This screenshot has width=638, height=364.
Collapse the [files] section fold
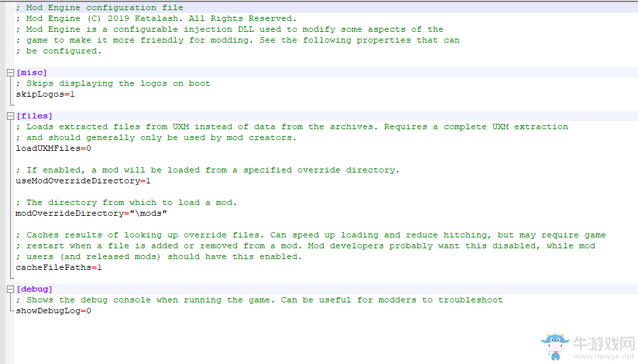pos(11,116)
